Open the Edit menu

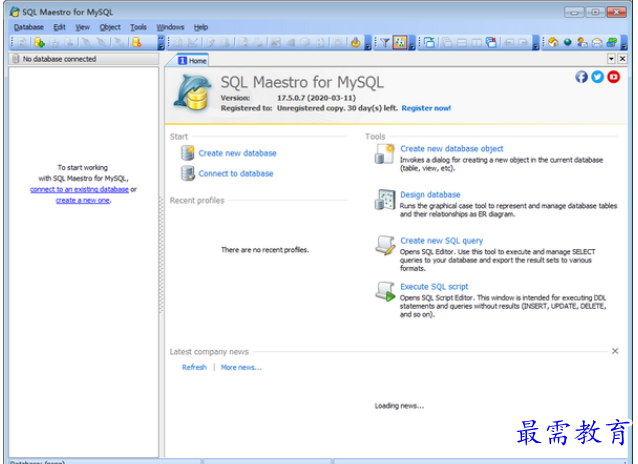59,27
